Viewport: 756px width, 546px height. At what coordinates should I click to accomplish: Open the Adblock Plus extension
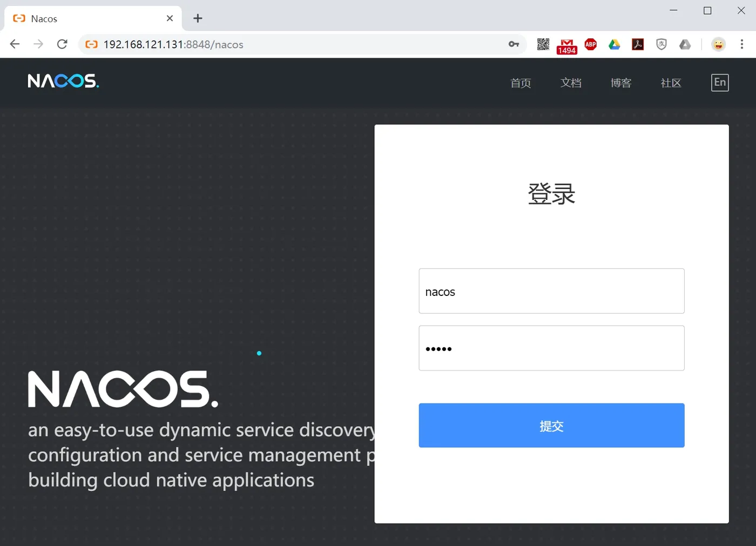(591, 44)
